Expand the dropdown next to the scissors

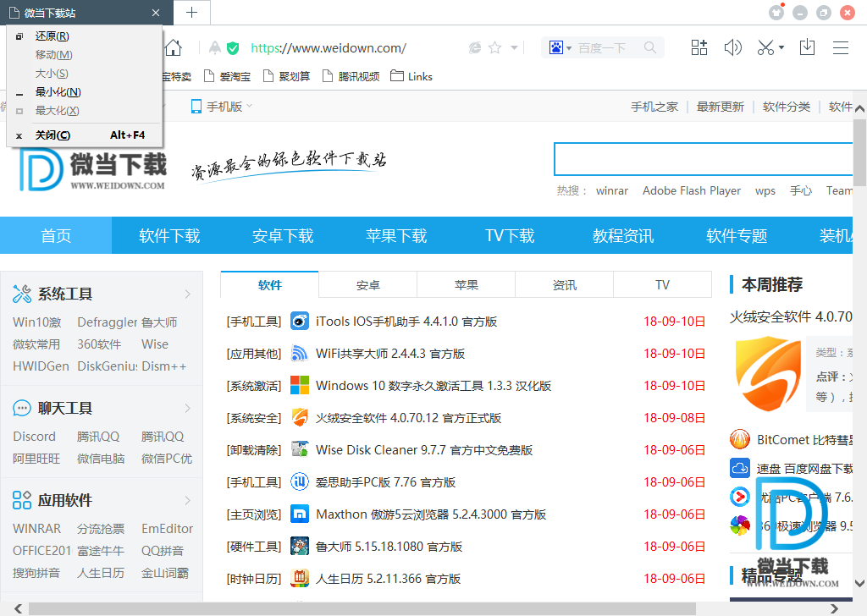click(x=781, y=48)
